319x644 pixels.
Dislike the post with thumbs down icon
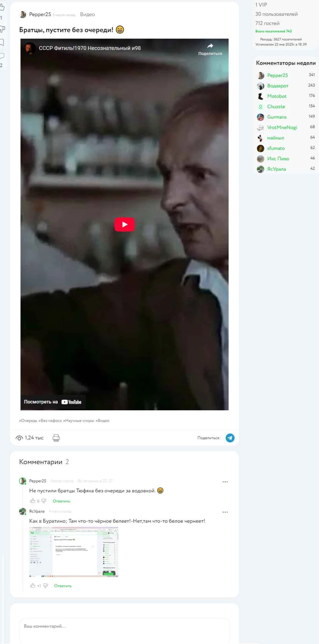click(x=2, y=29)
